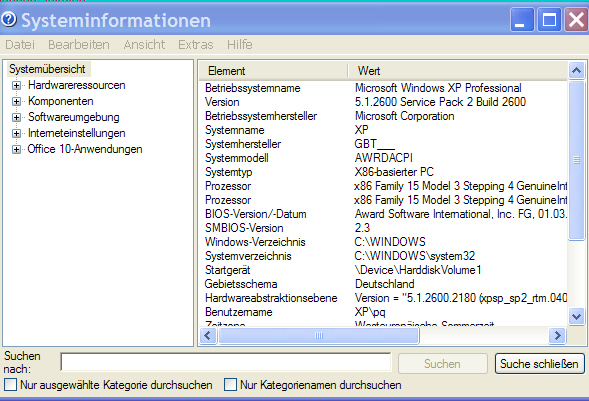Select Softwareumgebung in the tree
This screenshot has height=401, width=589.
point(74,117)
